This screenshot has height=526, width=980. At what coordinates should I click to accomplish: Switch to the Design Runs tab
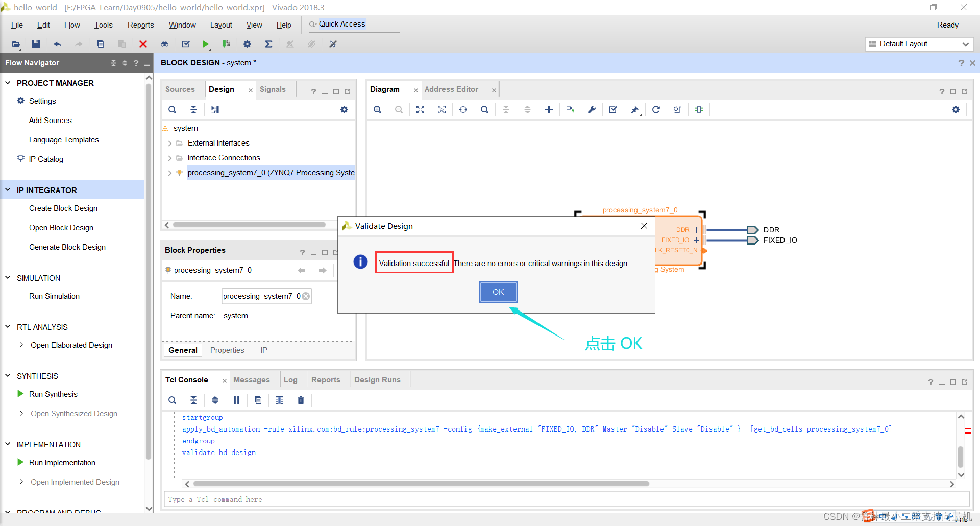(x=377, y=380)
